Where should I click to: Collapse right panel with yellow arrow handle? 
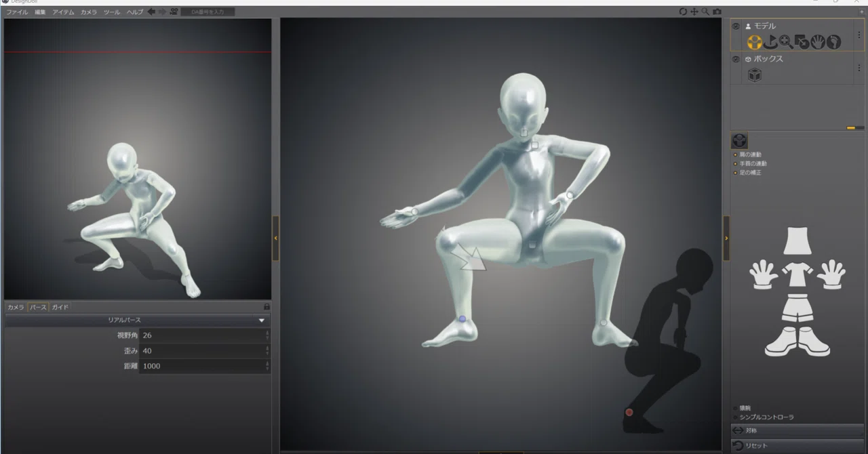coord(726,238)
